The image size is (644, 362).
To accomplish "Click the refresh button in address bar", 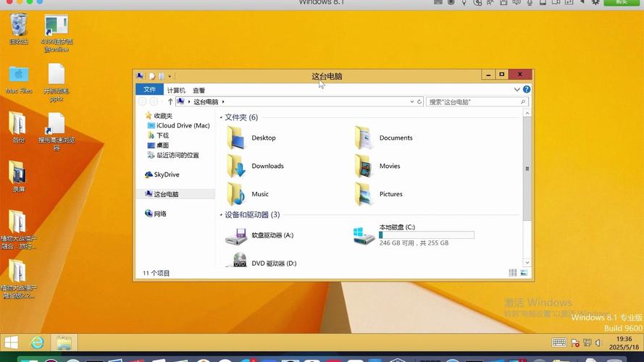I will coord(419,102).
